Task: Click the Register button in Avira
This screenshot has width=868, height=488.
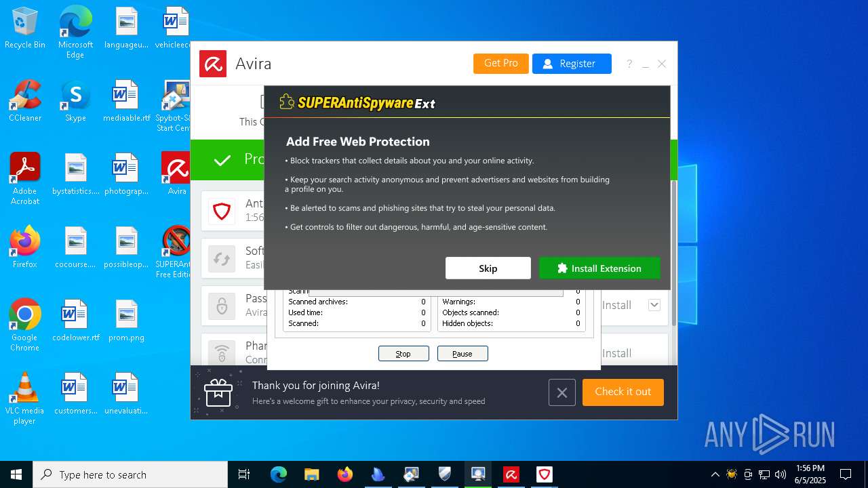Action: coord(572,64)
